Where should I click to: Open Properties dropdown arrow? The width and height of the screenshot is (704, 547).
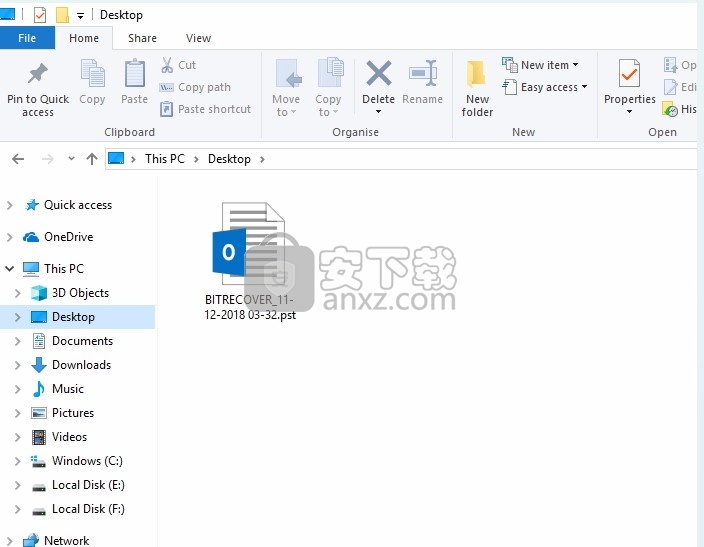pyautogui.click(x=629, y=111)
